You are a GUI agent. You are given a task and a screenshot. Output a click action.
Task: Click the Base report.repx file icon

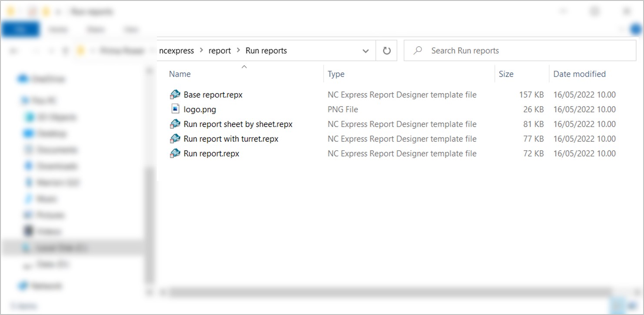click(x=175, y=94)
